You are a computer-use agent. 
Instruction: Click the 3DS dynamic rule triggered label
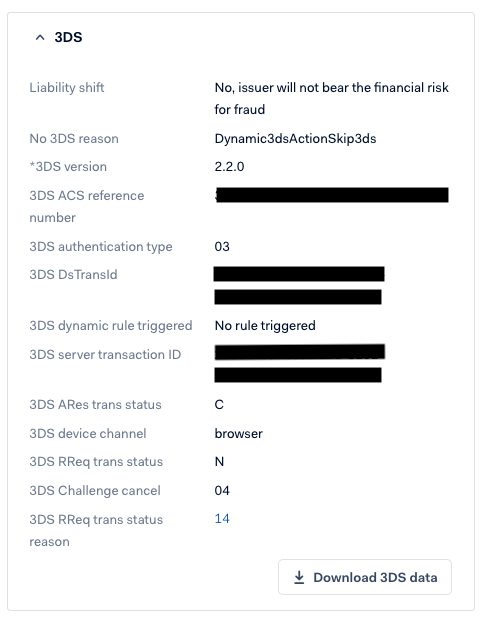pos(111,326)
